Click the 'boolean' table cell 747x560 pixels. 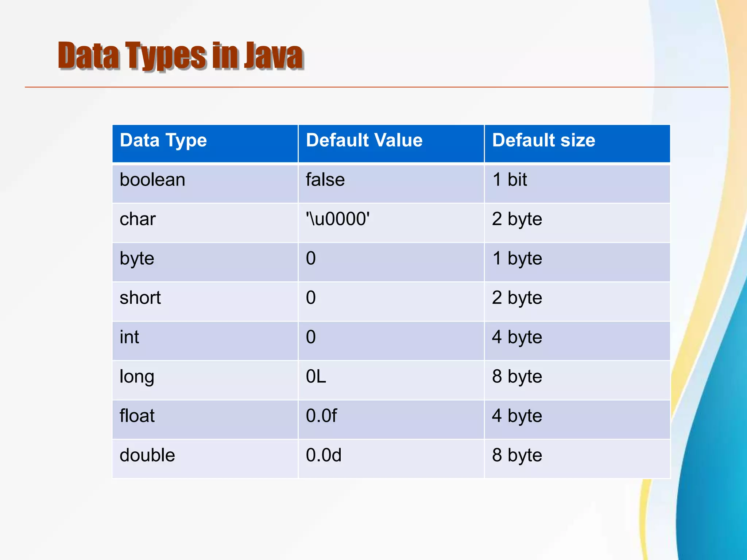pyautogui.click(x=152, y=180)
